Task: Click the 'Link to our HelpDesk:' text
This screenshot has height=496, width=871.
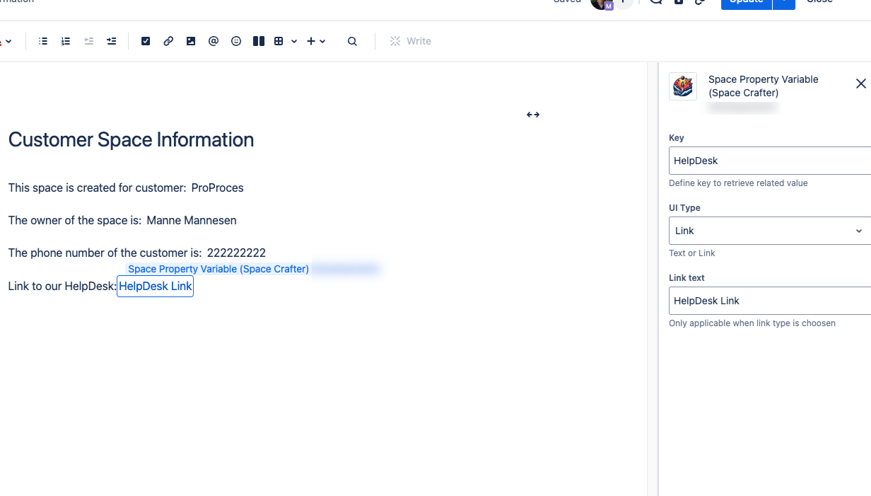Action: (x=62, y=286)
